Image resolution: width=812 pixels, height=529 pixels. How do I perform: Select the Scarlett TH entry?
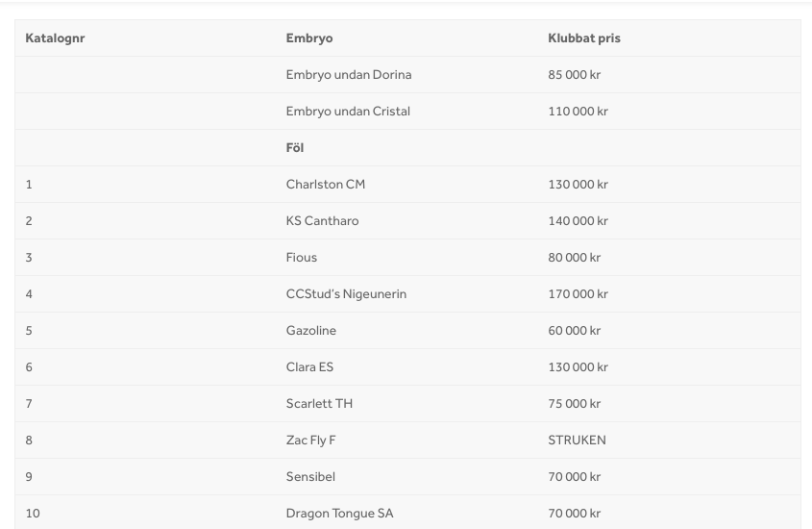pyautogui.click(x=319, y=404)
